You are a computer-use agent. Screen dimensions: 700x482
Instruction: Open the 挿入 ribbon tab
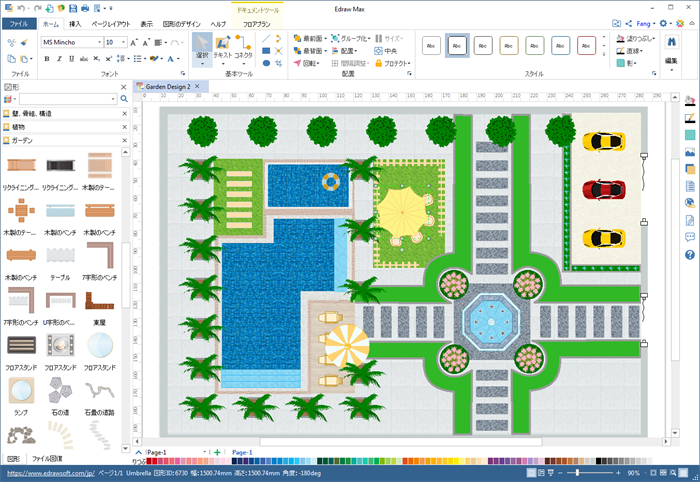coord(75,23)
